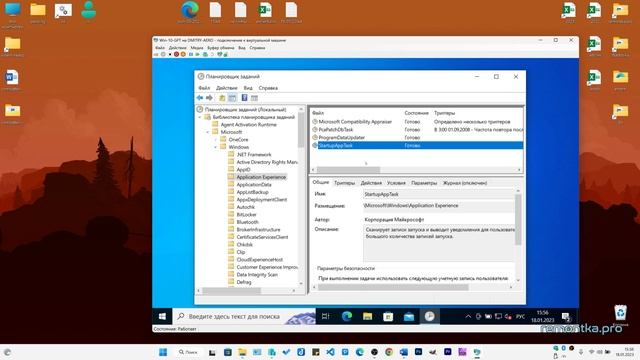Open the Recycle Bin desktop icon
The image size is (640, 360).
(620, 315)
